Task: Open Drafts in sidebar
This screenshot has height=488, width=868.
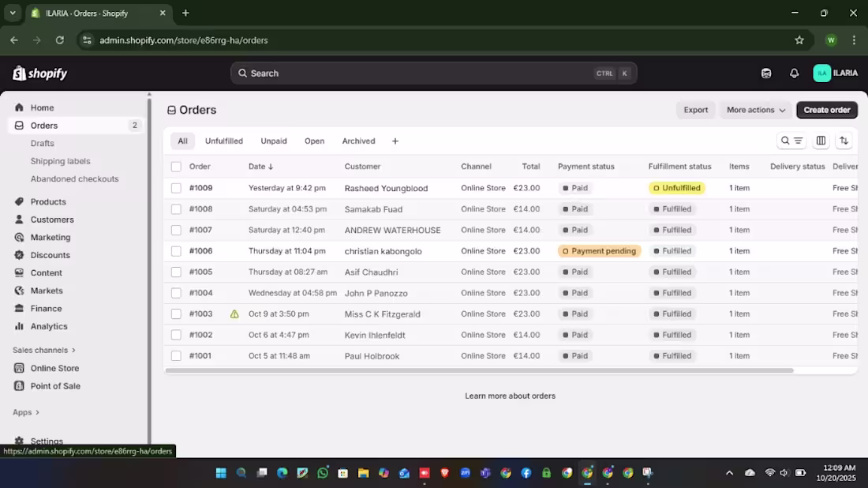Action: coord(42,143)
